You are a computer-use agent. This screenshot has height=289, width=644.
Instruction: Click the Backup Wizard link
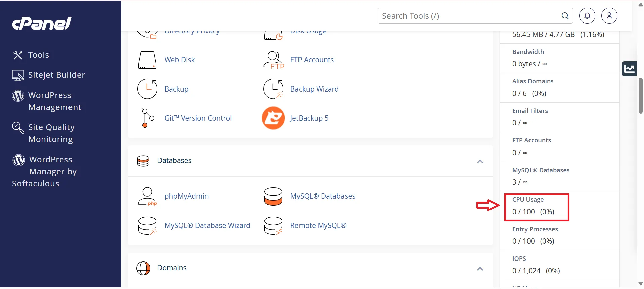(314, 89)
